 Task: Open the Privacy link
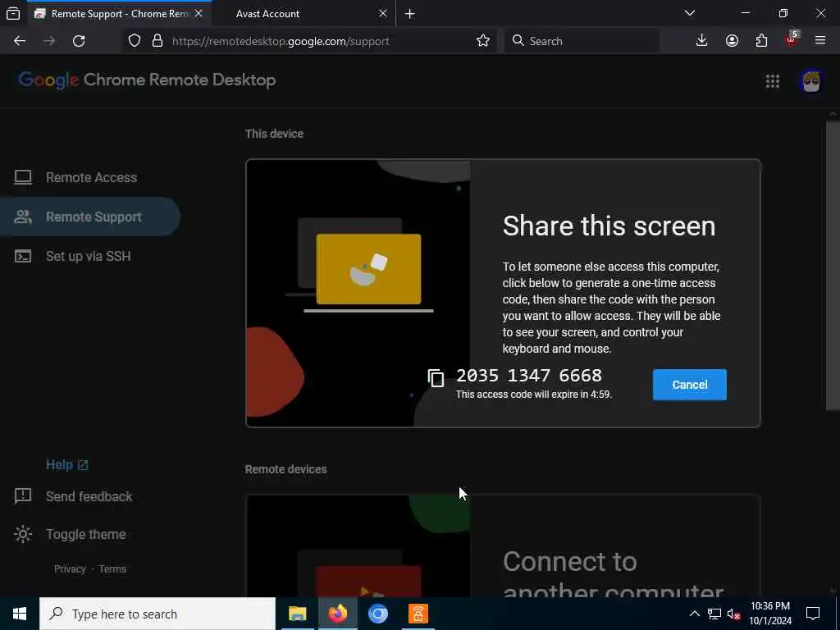coord(70,569)
